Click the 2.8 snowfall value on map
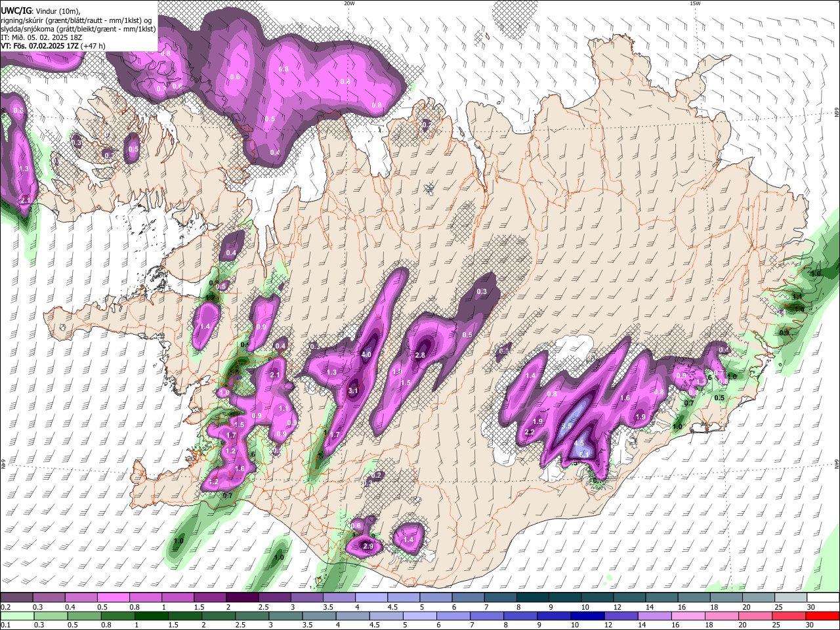This screenshot has width=840, height=630. point(421,355)
